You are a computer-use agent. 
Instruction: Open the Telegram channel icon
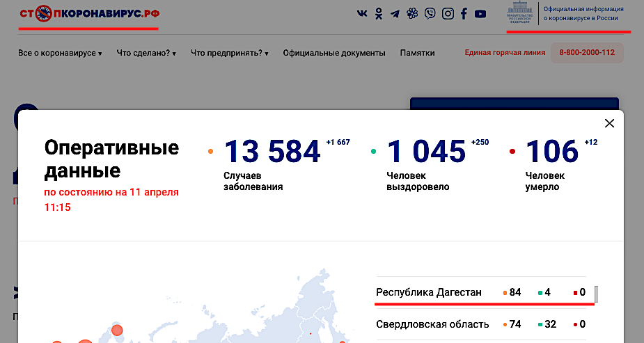(395, 13)
